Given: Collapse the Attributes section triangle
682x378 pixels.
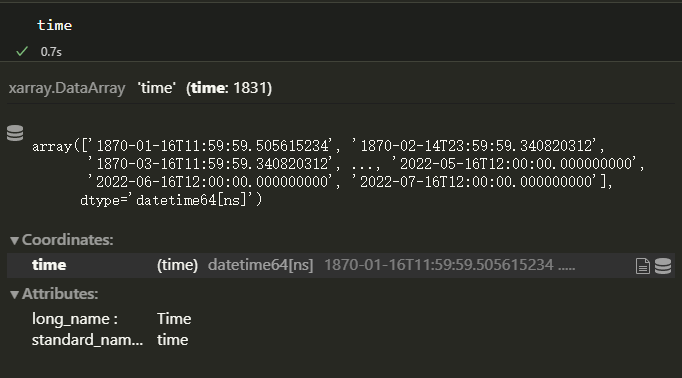Looking at the screenshot, I should click(14, 294).
